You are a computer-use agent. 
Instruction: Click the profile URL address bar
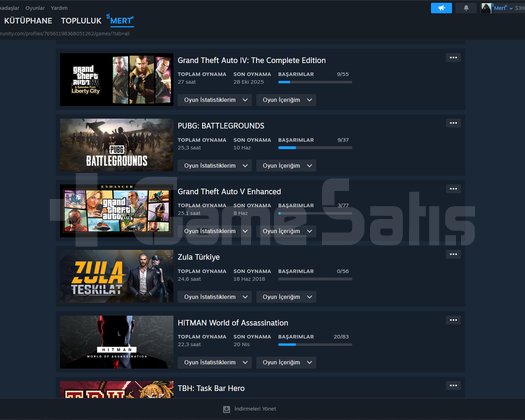click(65, 33)
